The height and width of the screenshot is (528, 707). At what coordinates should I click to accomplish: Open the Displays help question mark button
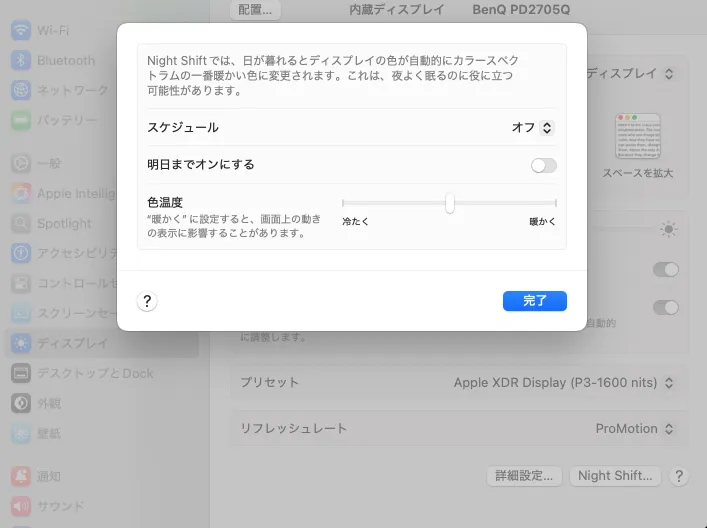(679, 476)
